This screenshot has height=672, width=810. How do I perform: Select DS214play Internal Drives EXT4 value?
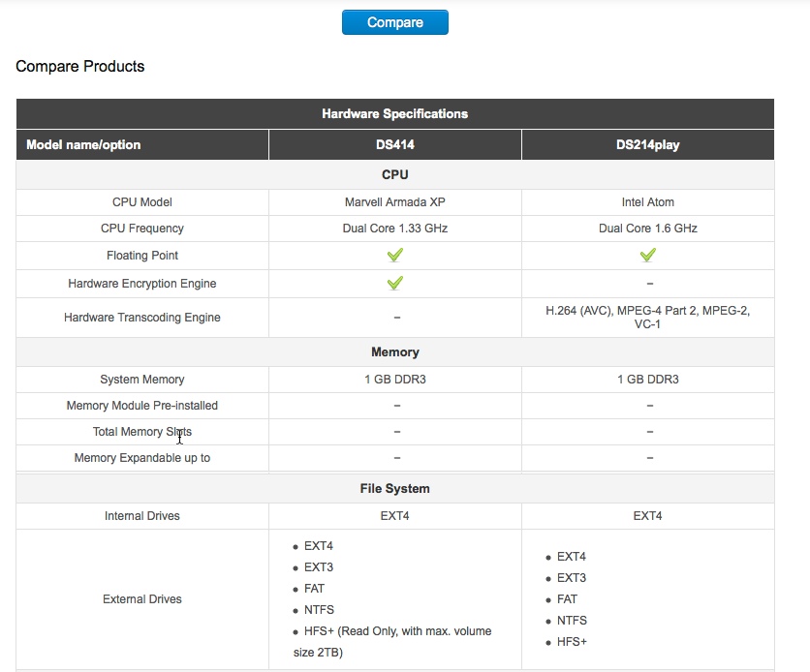[648, 515]
